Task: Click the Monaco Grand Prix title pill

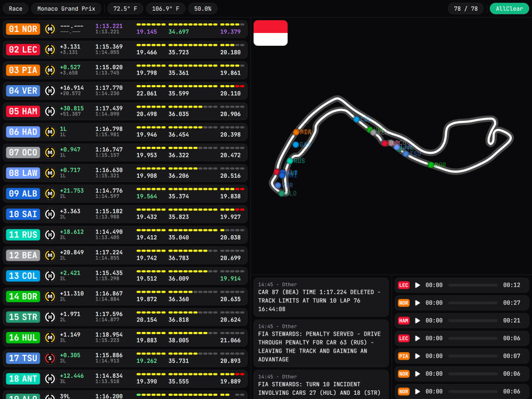Action: click(66, 9)
